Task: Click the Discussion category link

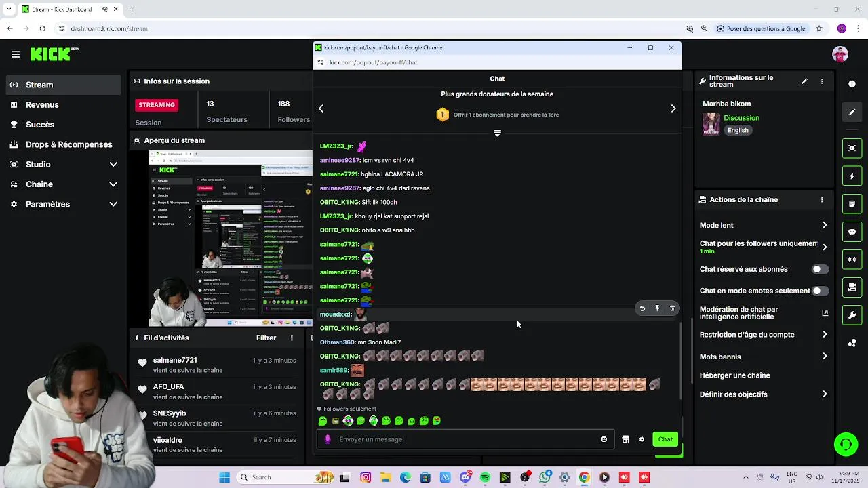Action: click(741, 118)
